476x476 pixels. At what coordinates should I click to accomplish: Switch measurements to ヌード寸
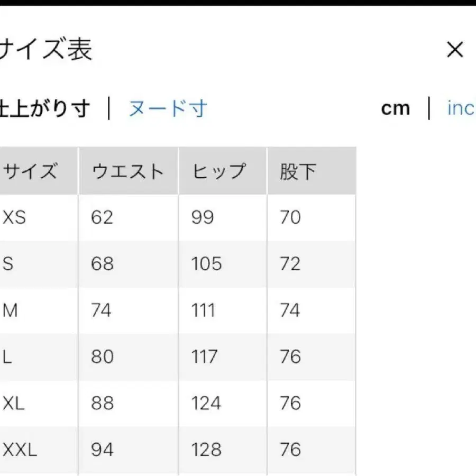tap(167, 108)
